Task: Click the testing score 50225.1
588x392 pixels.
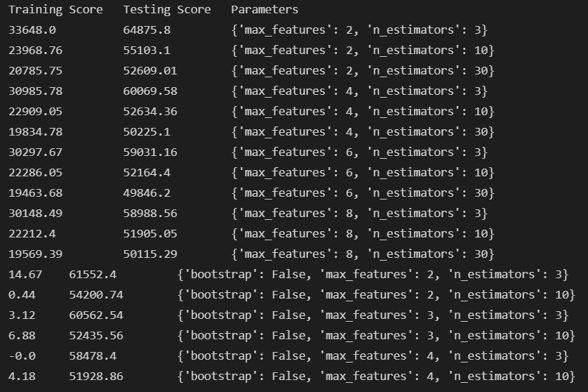Action: pyautogui.click(x=147, y=132)
